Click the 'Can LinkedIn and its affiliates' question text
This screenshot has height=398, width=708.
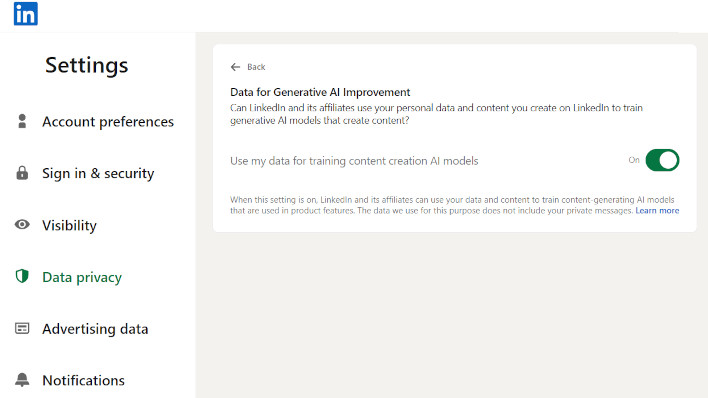click(x=436, y=114)
